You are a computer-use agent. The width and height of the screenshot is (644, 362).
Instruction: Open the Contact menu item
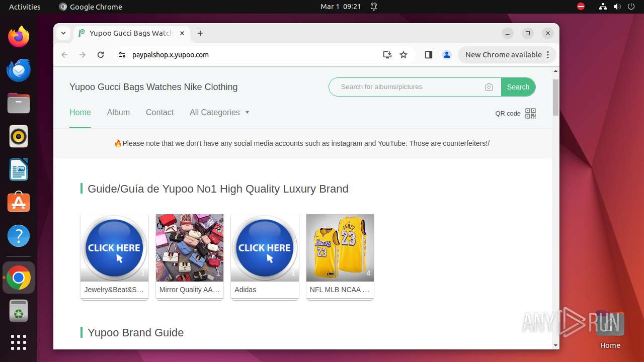pos(159,112)
